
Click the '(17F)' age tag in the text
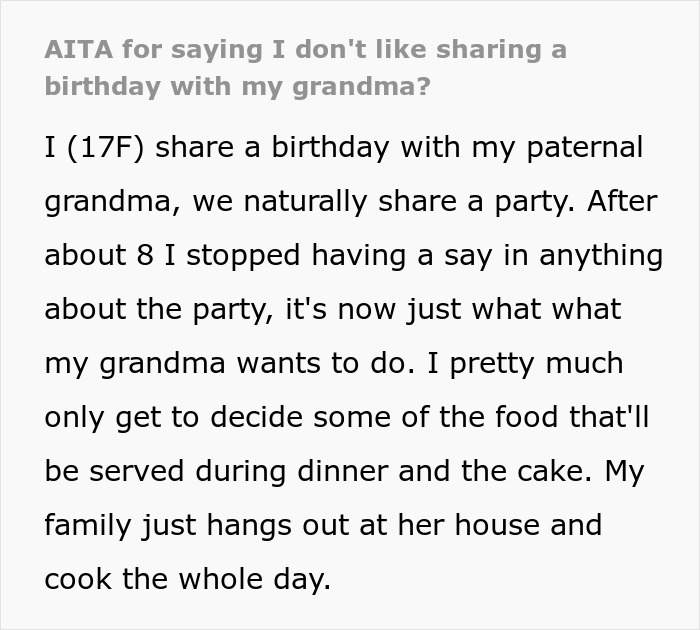point(105,147)
